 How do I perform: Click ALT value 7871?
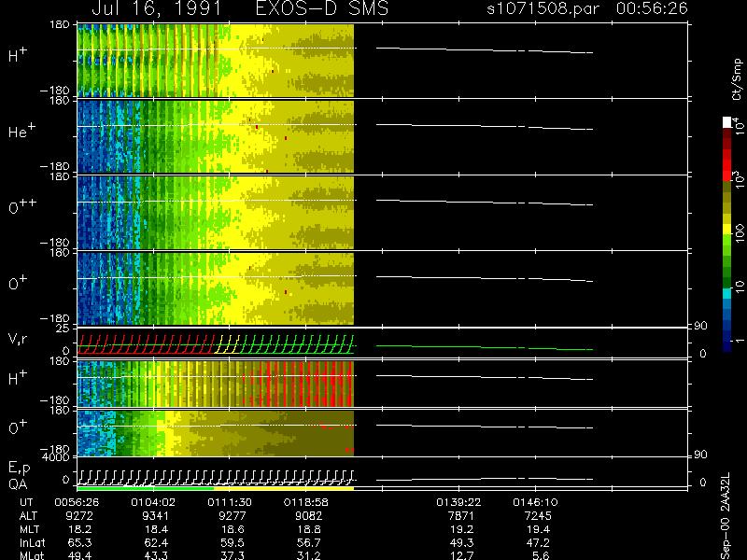(x=461, y=516)
